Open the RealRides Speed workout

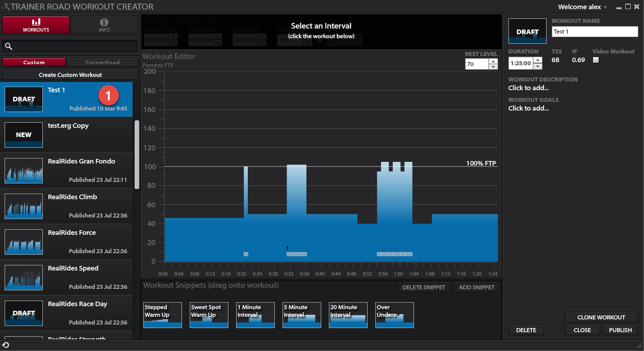click(x=66, y=278)
